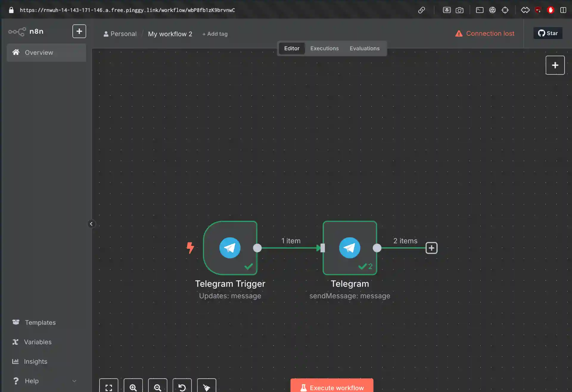Toggle the browser side panel icon

coord(563,10)
